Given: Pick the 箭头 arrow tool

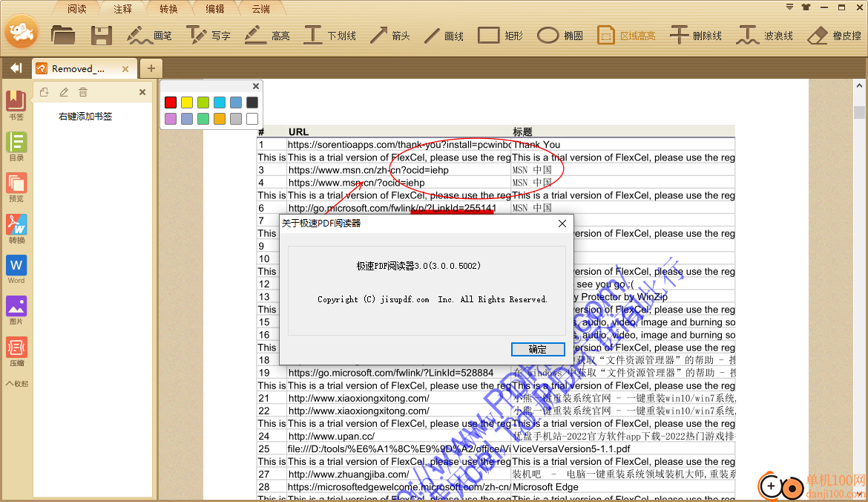Looking at the screenshot, I should point(390,36).
